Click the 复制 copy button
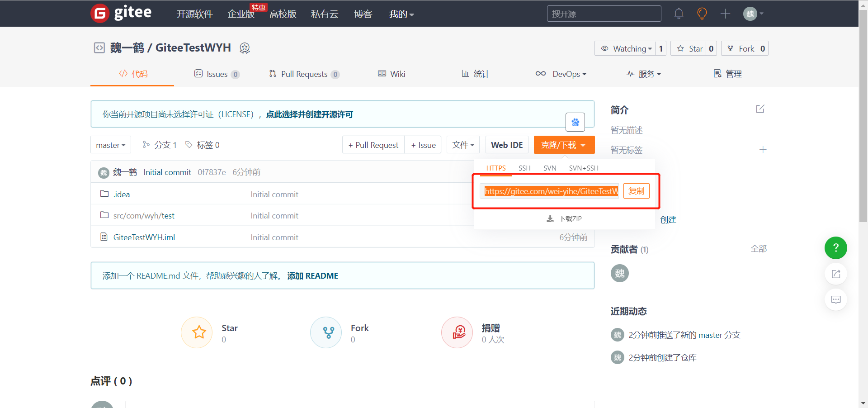 tap(637, 191)
